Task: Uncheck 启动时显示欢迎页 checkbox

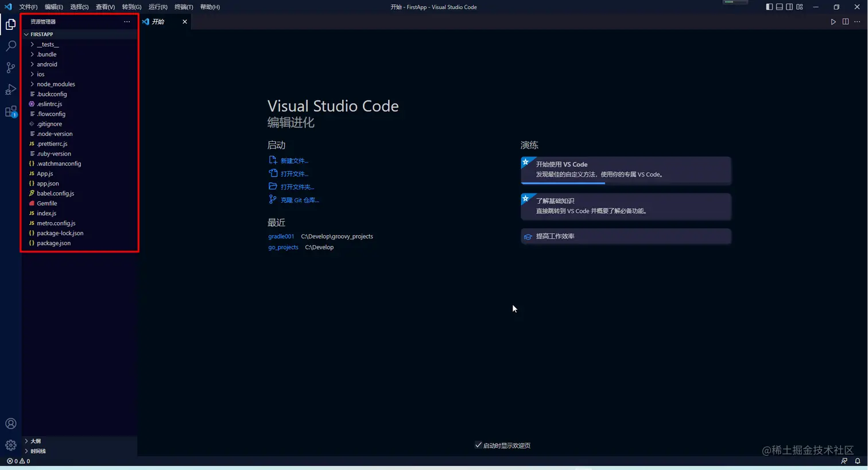Action: pos(478,445)
